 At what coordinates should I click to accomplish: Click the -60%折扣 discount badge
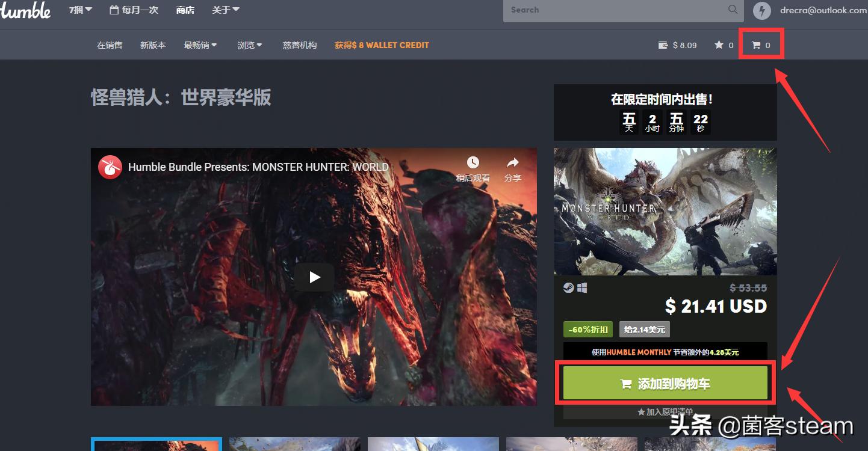pyautogui.click(x=588, y=330)
